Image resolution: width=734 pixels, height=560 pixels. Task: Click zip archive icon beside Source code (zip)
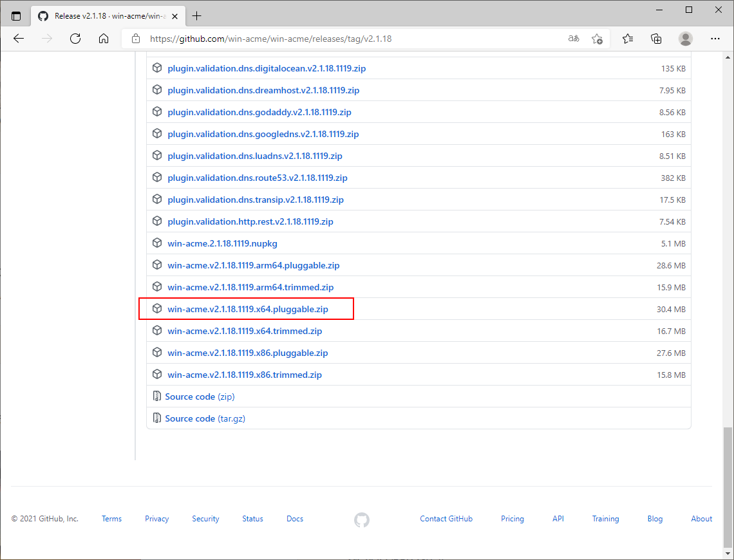pos(157,397)
